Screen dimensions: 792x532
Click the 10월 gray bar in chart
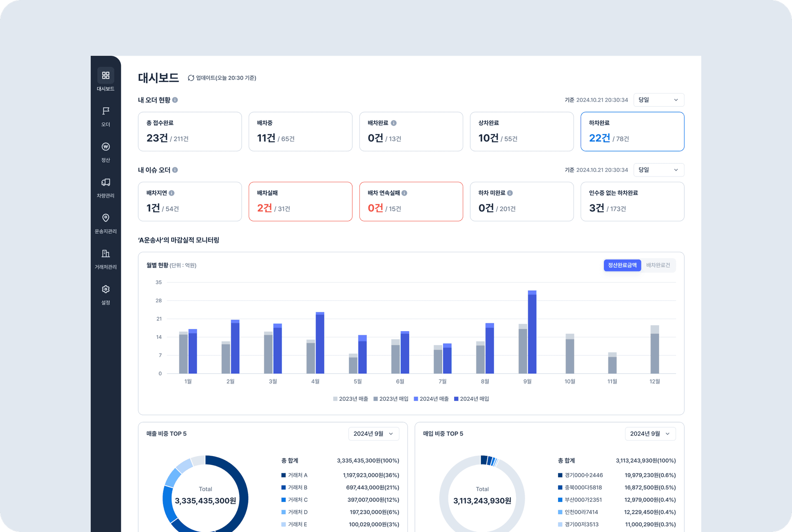click(x=570, y=353)
